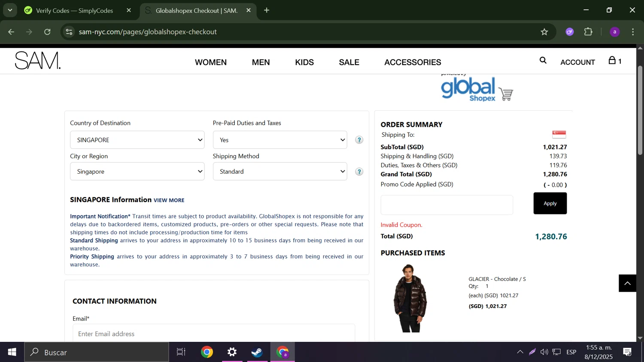Click the Pre-Paid Duties help question icon
Image resolution: width=644 pixels, height=362 pixels.
click(359, 140)
